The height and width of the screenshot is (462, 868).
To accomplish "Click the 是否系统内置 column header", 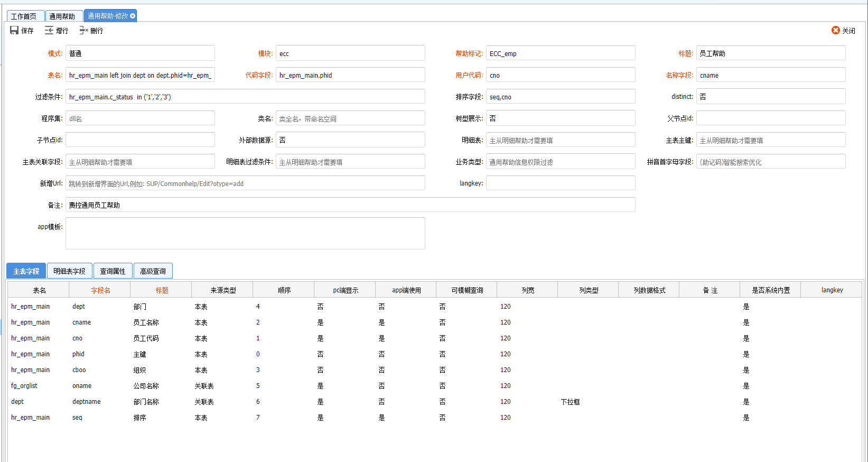I will [770, 290].
